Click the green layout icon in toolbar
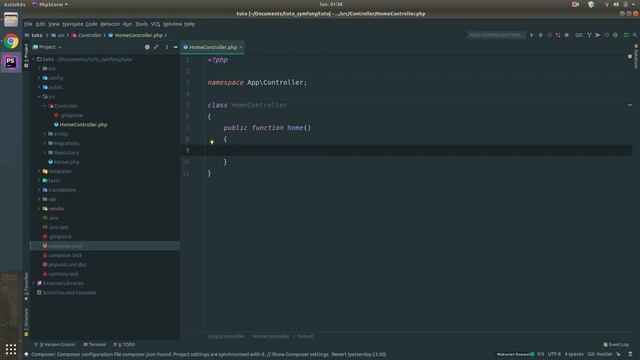The height and width of the screenshot is (360, 640). tap(626, 35)
